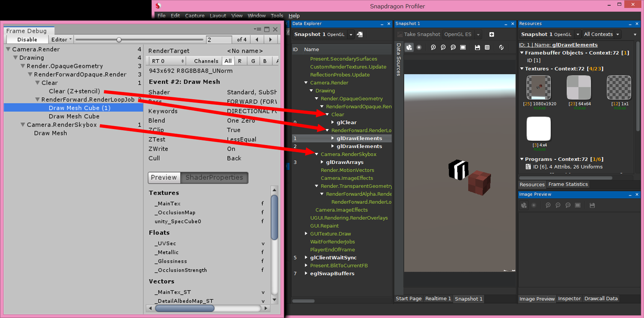The width and height of the screenshot is (644, 318).
Task: Toggle the Disable button in Frame Debug
Action: click(27, 39)
